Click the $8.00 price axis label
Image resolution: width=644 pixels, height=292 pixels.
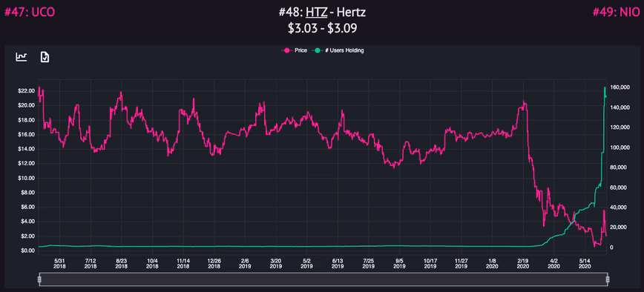[x=29, y=193]
